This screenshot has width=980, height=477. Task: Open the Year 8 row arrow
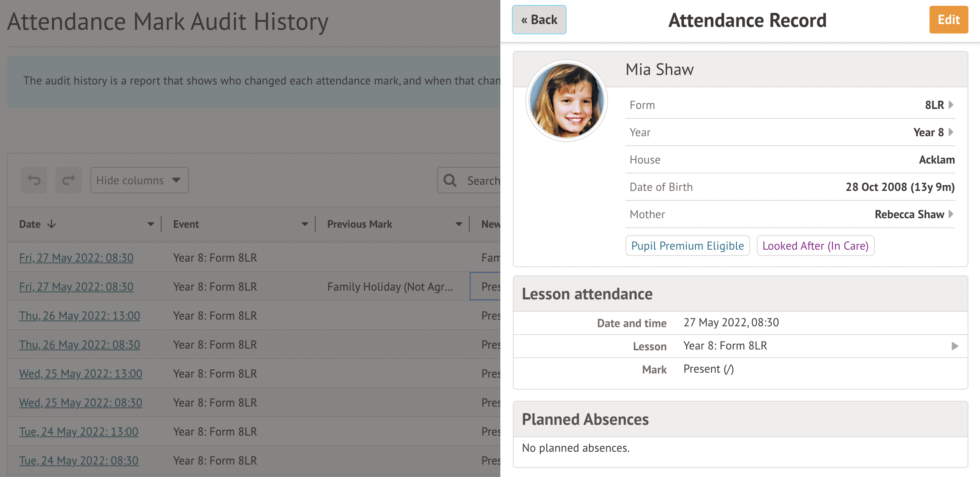[x=951, y=132]
